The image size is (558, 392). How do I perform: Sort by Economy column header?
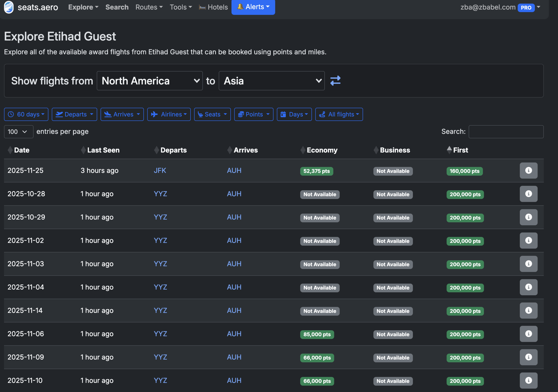322,150
